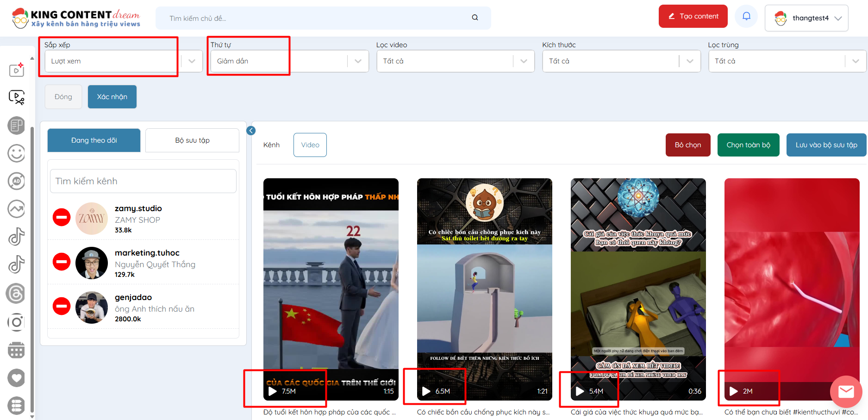Open the Thứ tự dropdown showing Giảm dần

click(x=290, y=61)
